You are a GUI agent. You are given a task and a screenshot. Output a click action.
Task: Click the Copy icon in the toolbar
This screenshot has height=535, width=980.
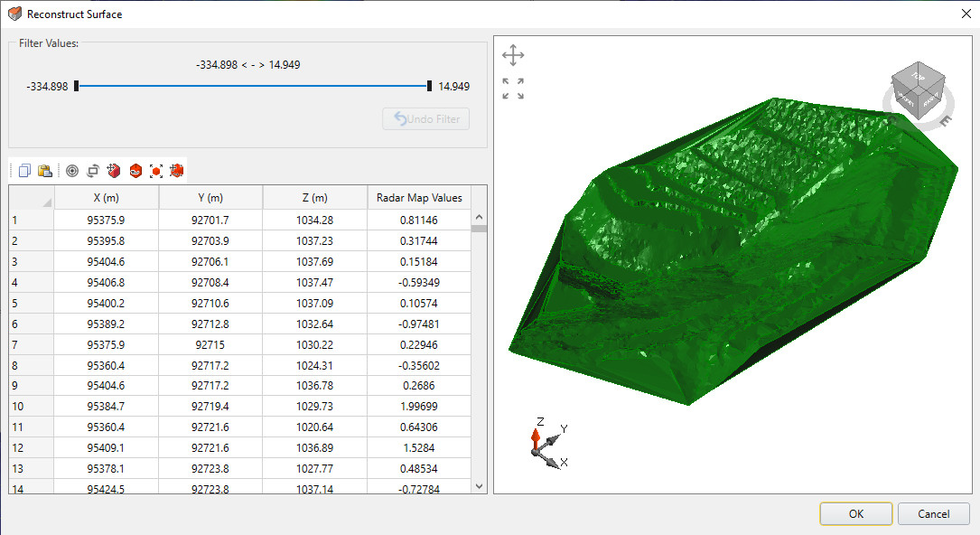pos(24,171)
